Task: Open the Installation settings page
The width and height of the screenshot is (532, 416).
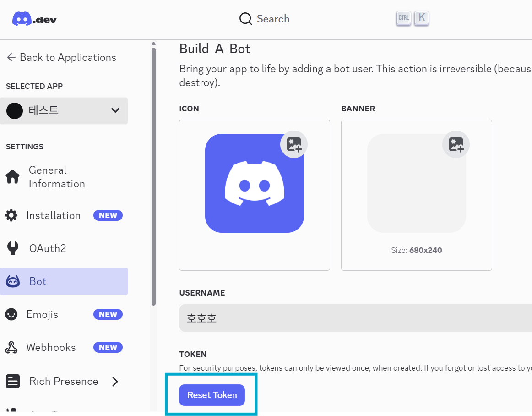Action: [54, 215]
